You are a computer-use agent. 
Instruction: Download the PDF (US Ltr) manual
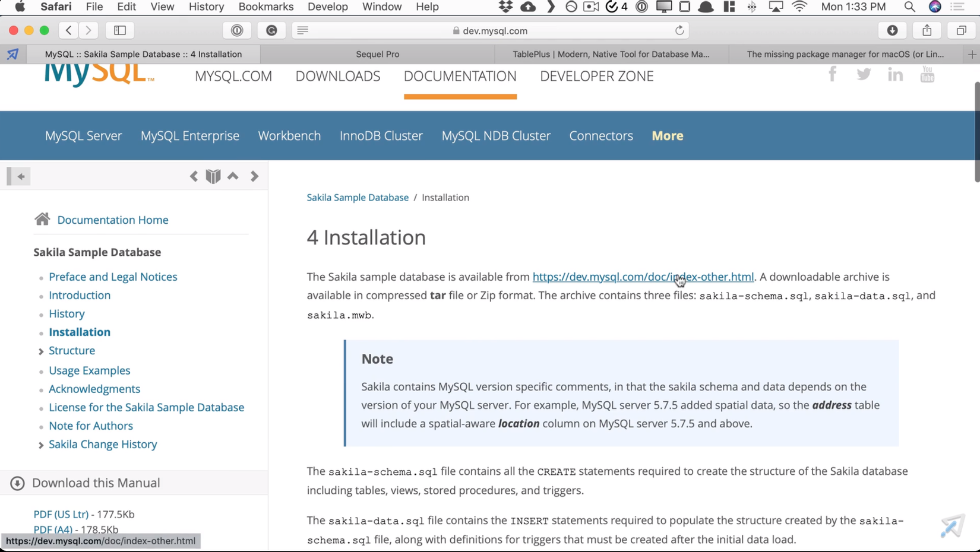pos(61,514)
